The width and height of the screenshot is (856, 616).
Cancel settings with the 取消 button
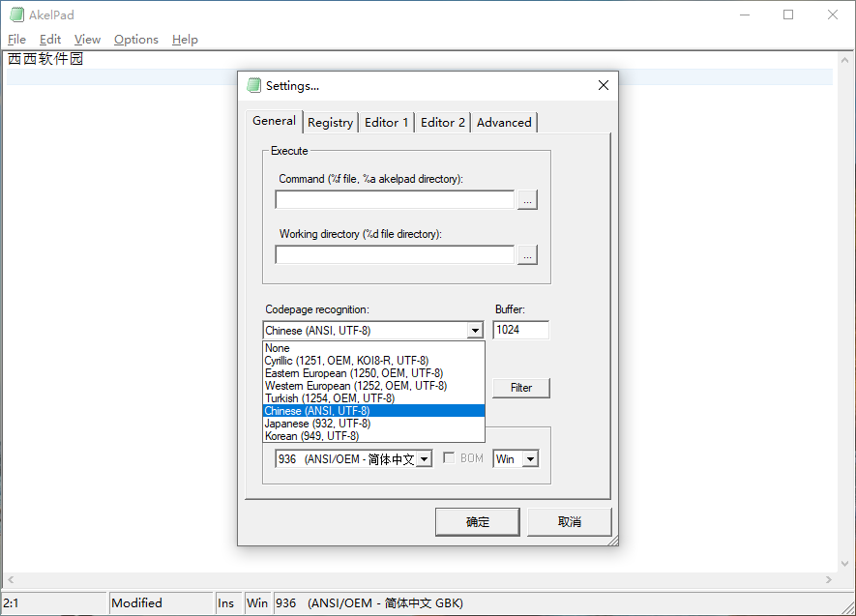pyautogui.click(x=570, y=522)
